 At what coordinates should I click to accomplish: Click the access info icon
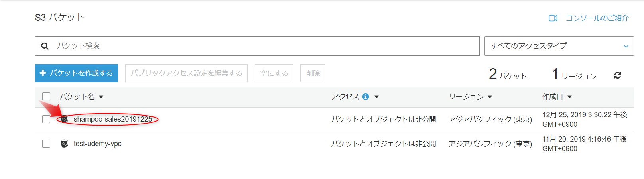coord(366,96)
